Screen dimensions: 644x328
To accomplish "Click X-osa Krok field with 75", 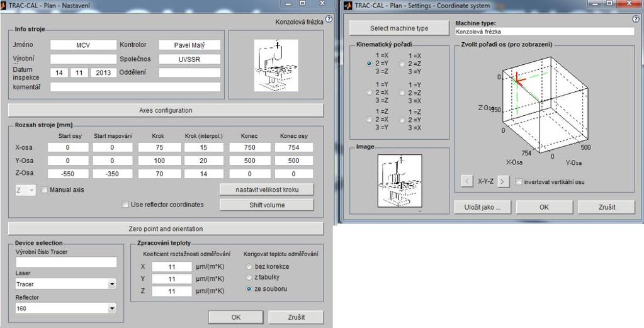I will (x=159, y=147).
